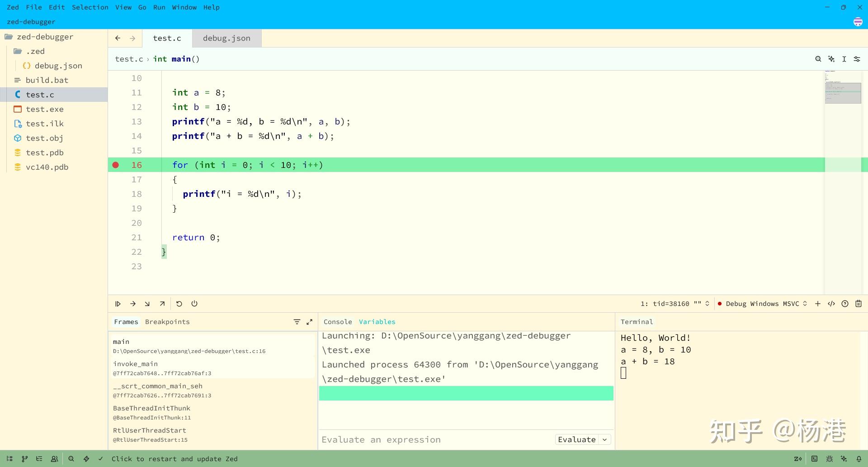
Task: Toggle the frame filter in Frames panel
Action: [297, 322]
